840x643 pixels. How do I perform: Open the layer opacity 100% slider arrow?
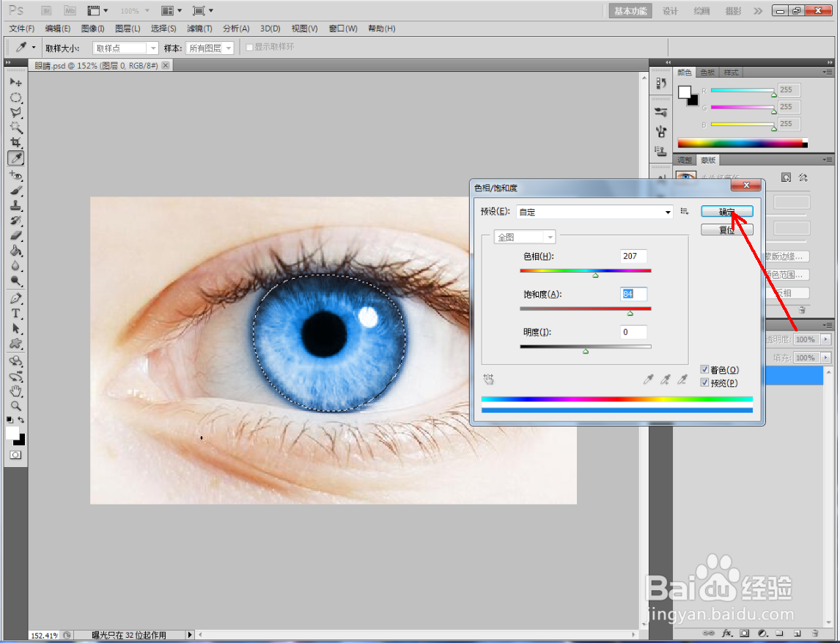[825, 339]
